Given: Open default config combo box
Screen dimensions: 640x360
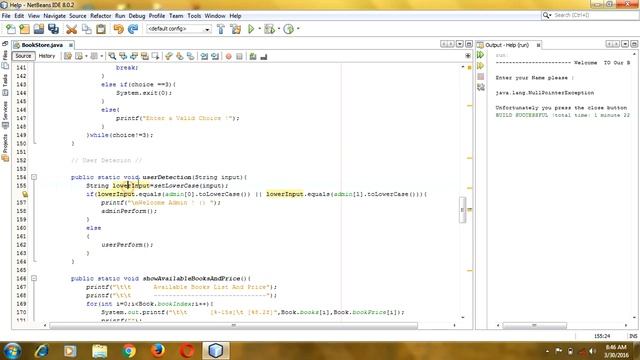Looking at the screenshot, I should pyautogui.click(x=179, y=29).
